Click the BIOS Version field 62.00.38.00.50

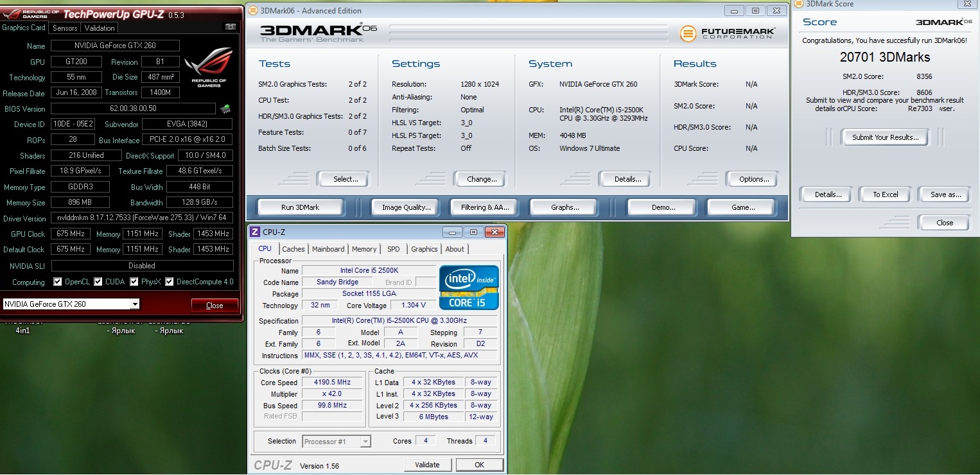133,108
